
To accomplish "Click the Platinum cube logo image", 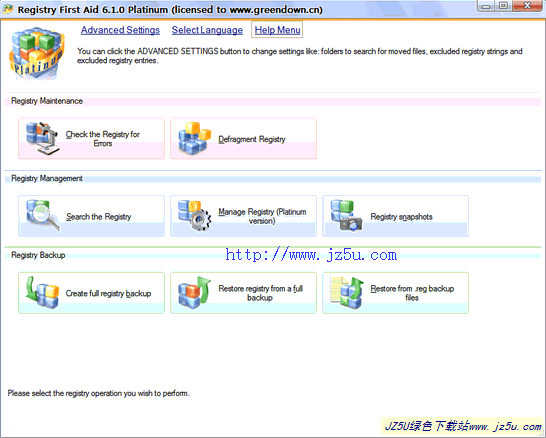I will click(x=36, y=53).
